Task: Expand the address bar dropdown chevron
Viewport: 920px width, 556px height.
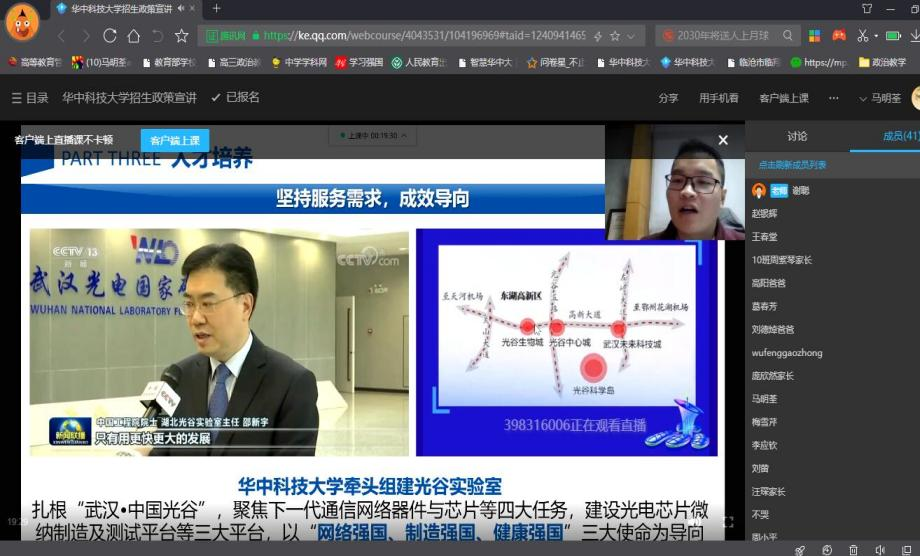Action: tap(631, 36)
